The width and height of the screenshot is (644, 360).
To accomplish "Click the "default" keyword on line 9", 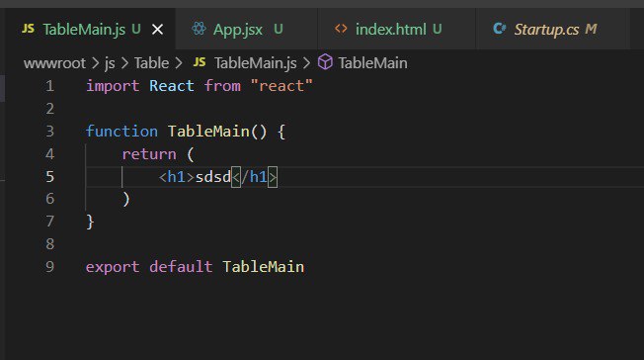I will coord(181,267).
